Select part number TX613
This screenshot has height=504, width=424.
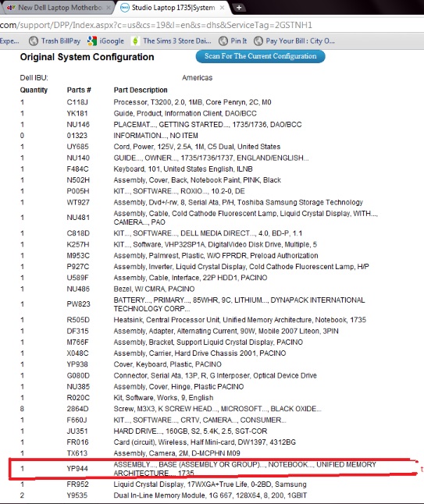pos(77,453)
